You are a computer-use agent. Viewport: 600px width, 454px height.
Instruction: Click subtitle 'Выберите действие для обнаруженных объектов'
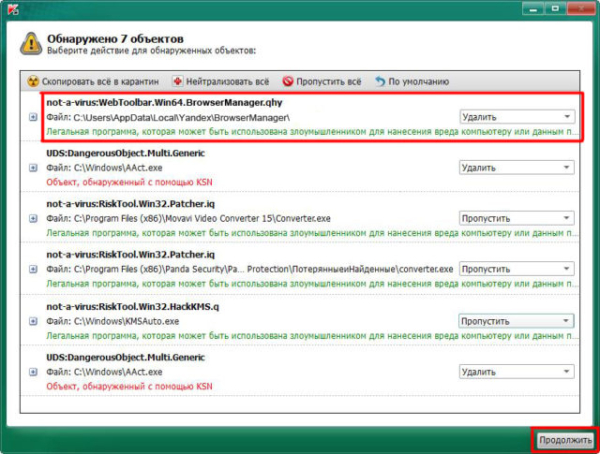(x=151, y=51)
